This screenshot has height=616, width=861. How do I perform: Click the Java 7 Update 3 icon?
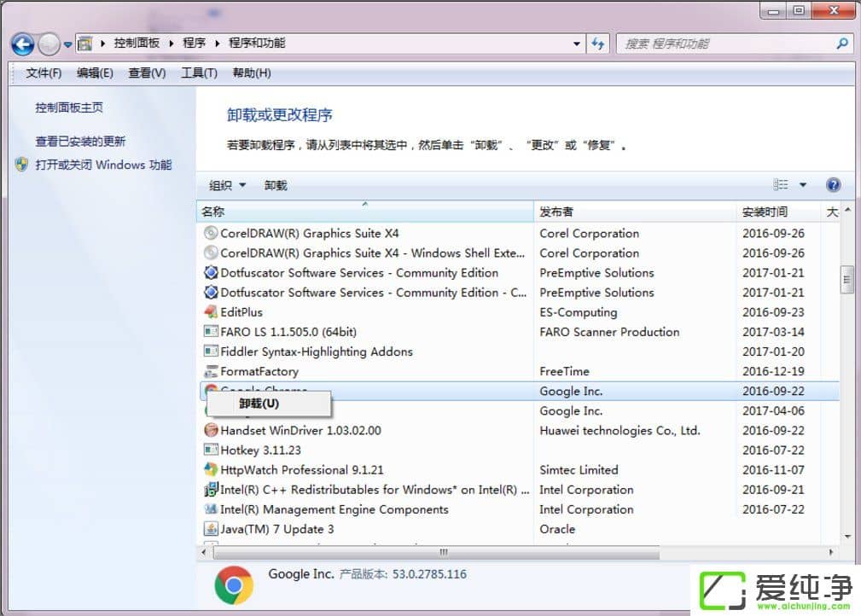(x=211, y=529)
